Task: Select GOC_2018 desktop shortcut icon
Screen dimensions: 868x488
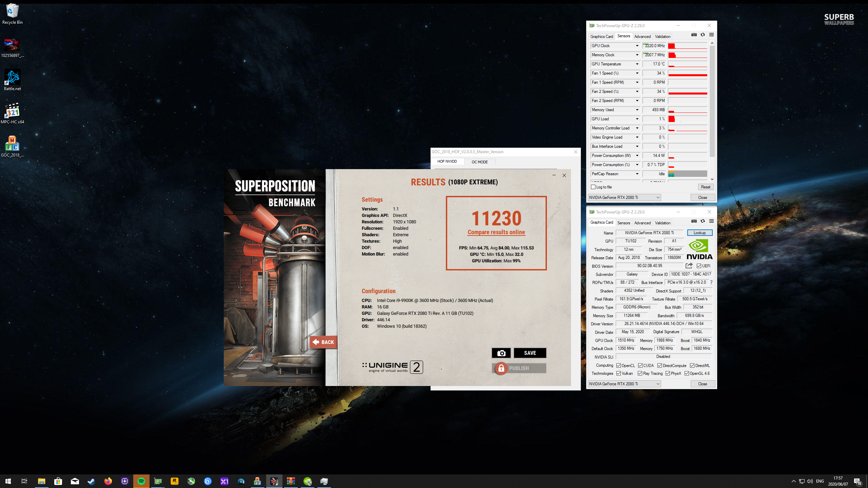Action: point(12,147)
